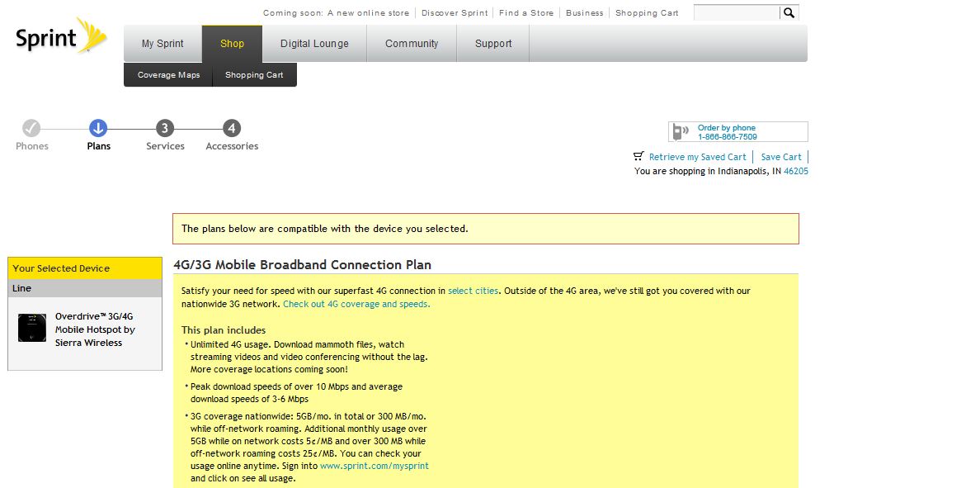The width and height of the screenshot is (980, 488).
Task: Open Coverage Maps submenu item
Action: click(168, 75)
